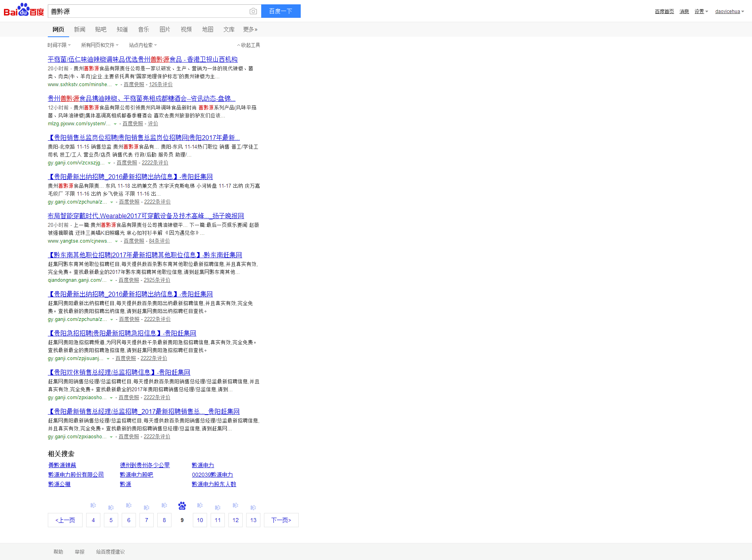Viewport: 752px width, 560px height.
Task: Open the 给百度提建议 feedback link
Action: click(111, 552)
